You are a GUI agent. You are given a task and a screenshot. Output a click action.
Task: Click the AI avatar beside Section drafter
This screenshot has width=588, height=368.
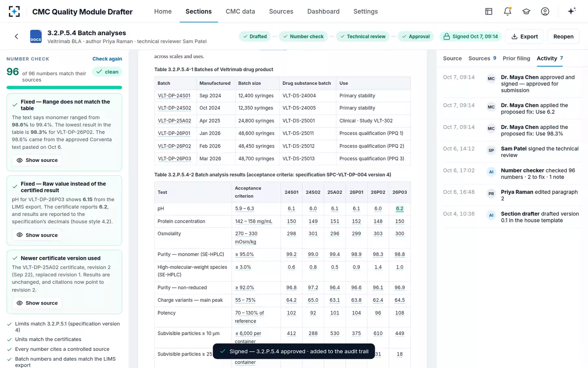(491, 215)
